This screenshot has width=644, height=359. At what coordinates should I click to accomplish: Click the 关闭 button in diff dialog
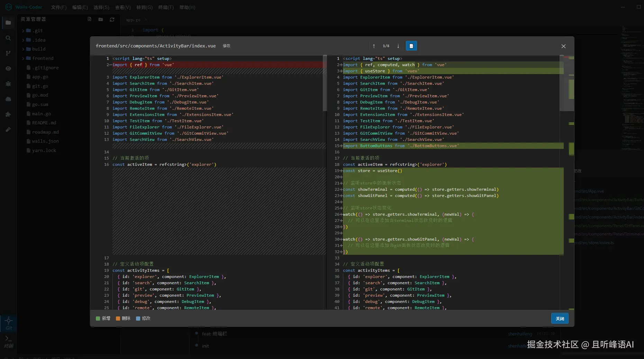(560, 318)
